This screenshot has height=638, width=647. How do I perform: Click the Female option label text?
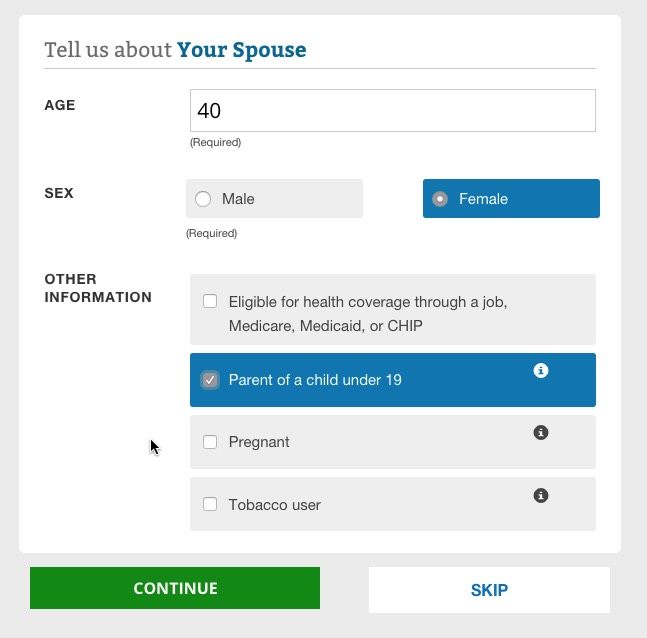pos(483,199)
